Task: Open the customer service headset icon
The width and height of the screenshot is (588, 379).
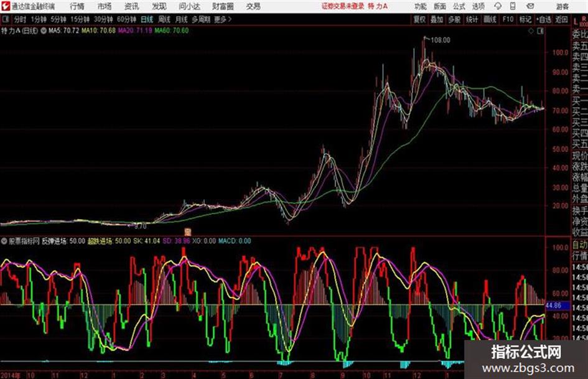Action: [x=498, y=6]
